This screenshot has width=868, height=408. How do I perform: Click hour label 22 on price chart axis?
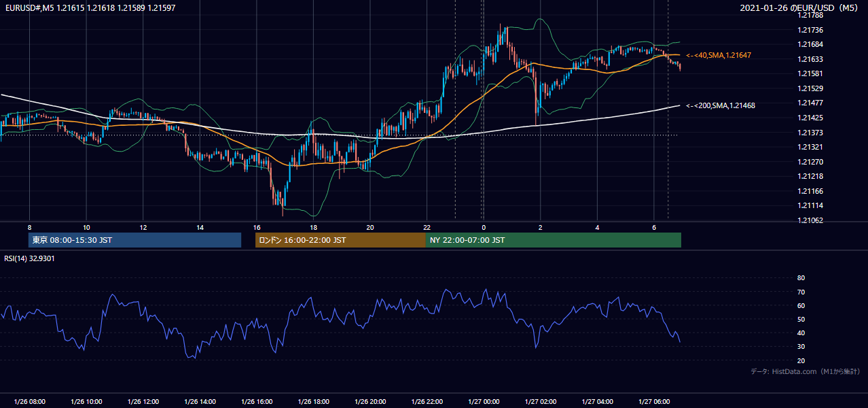(427, 227)
